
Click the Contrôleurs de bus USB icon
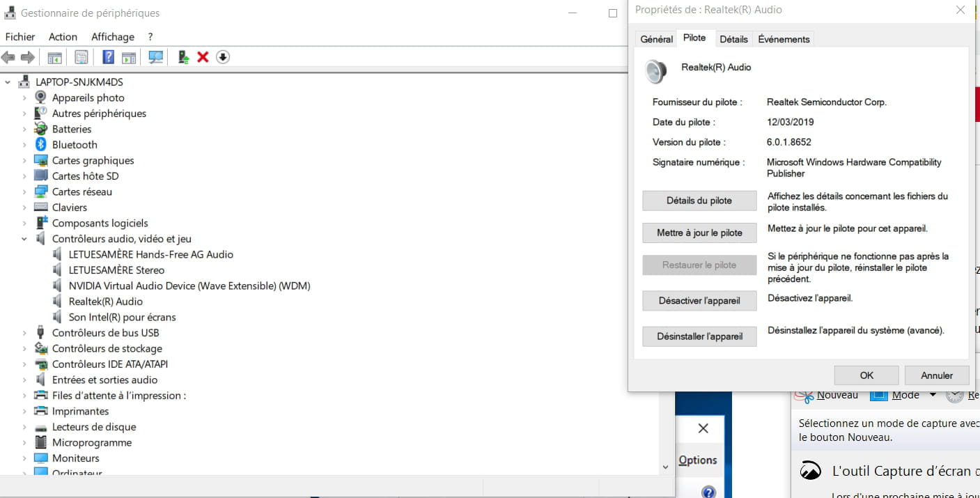click(x=41, y=333)
